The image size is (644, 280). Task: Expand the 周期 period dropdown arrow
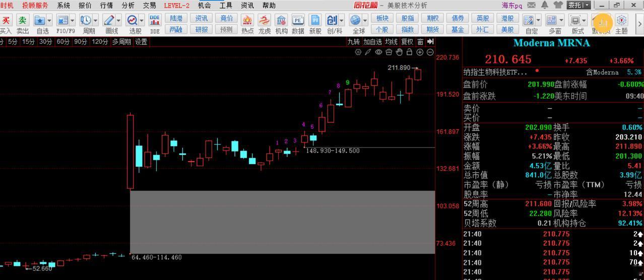click(95, 21)
